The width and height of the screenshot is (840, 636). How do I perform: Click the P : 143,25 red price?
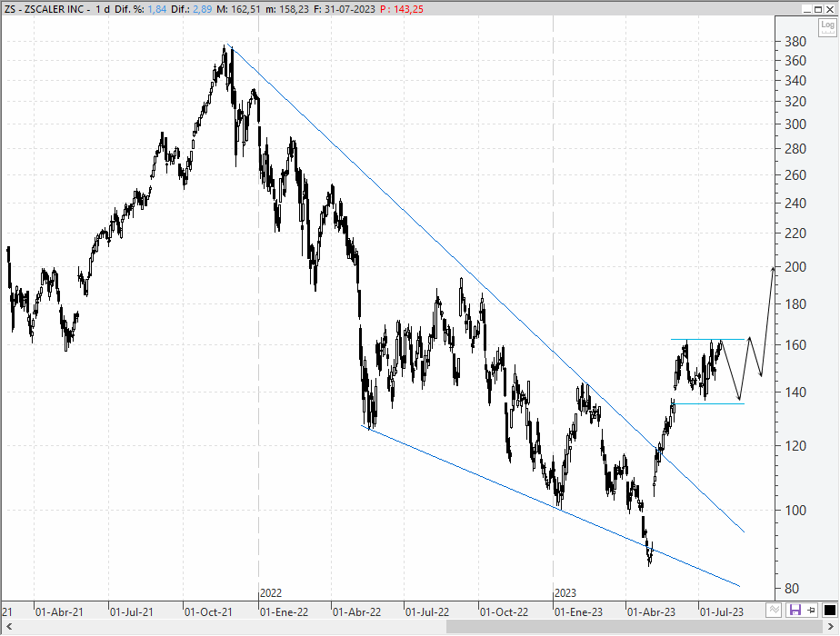401,9
